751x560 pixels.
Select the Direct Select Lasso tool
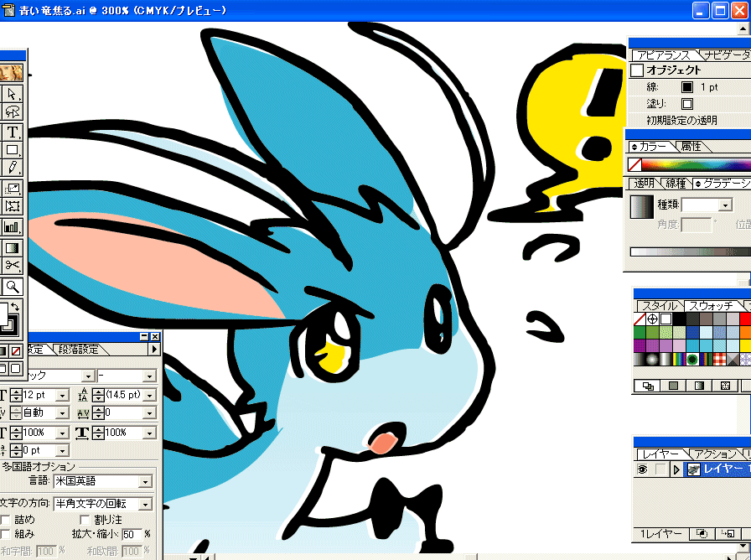click(x=12, y=111)
